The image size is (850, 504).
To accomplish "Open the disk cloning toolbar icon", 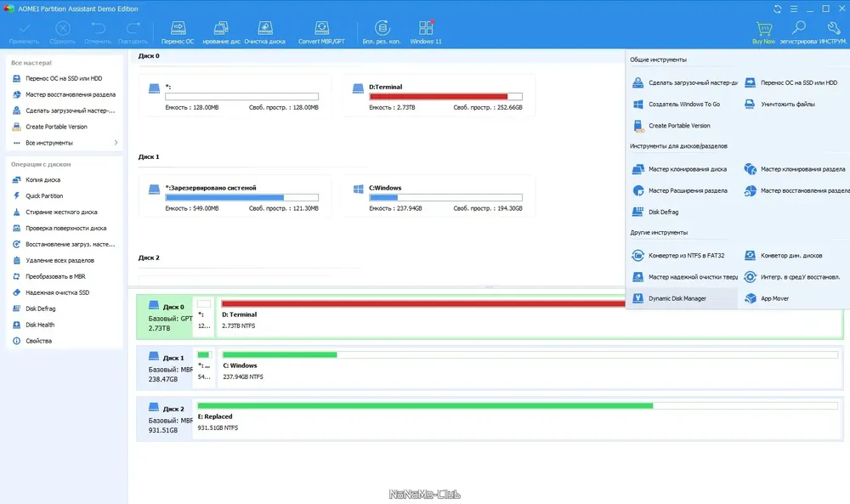I will pos(221,32).
